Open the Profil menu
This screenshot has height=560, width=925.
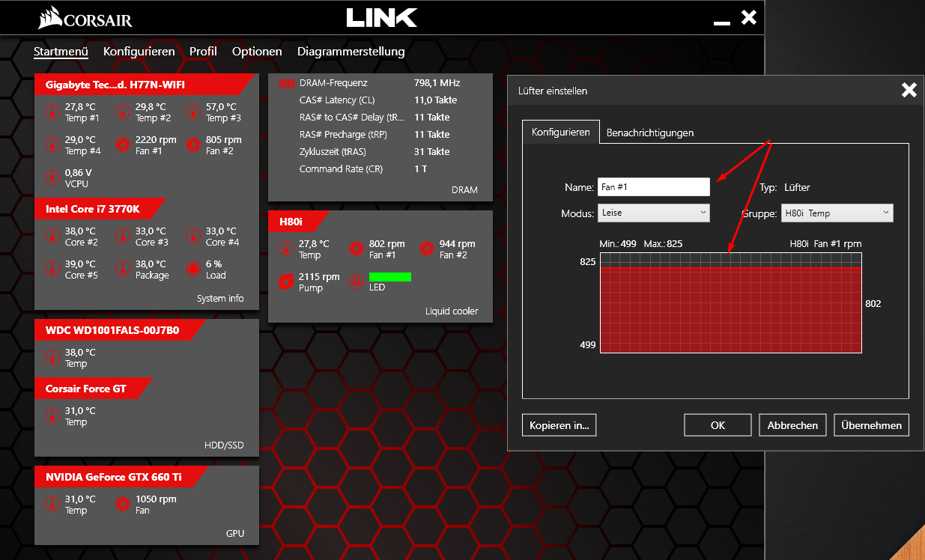[x=203, y=52]
